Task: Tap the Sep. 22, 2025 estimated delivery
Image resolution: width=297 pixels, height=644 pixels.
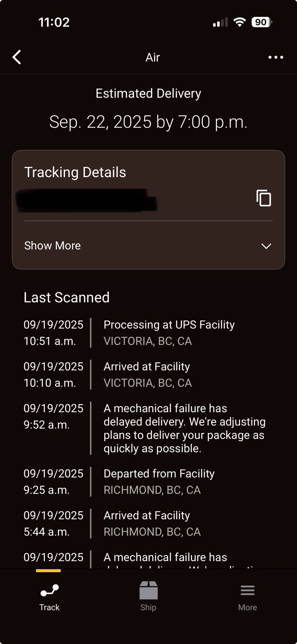Action: pyautogui.click(x=148, y=122)
